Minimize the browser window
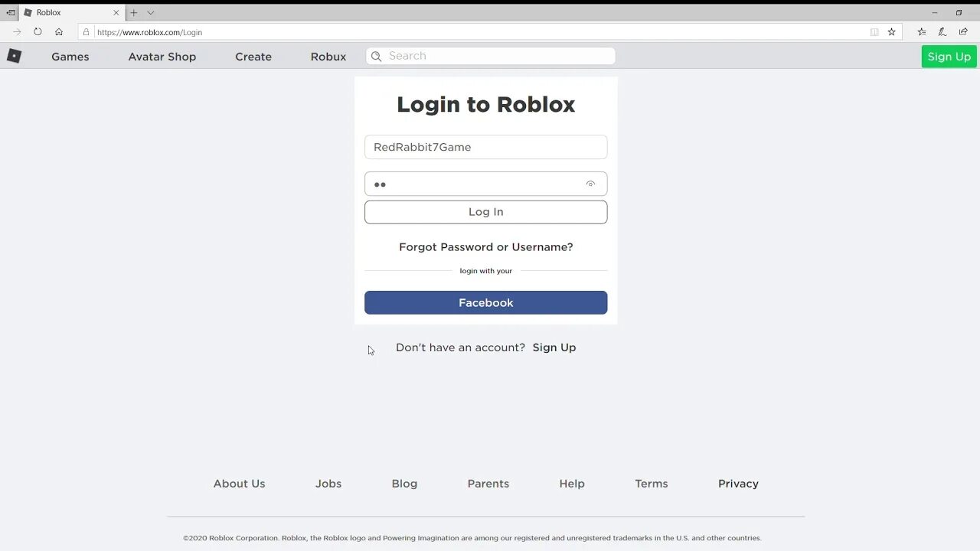980x551 pixels. (x=935, y=12)
